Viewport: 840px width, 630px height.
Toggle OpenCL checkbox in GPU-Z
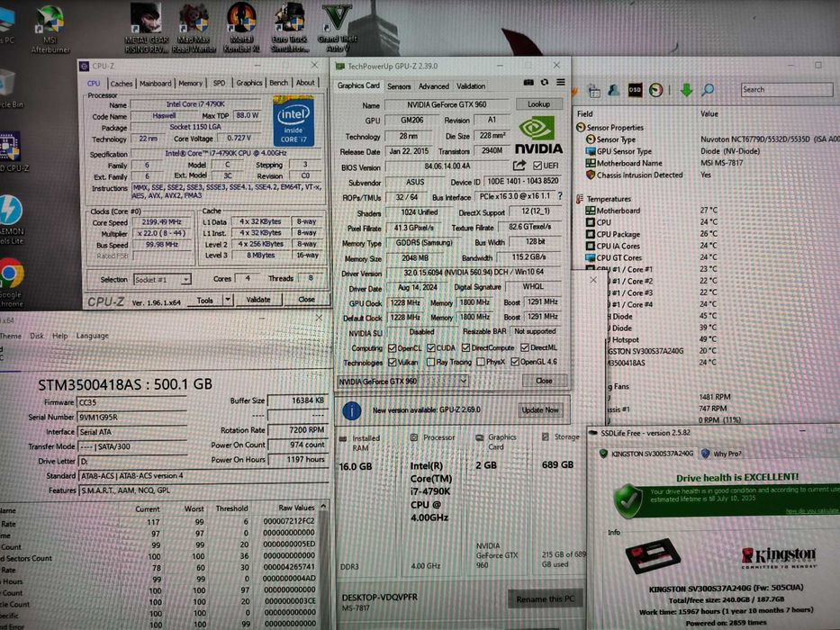tap(392, 348)
